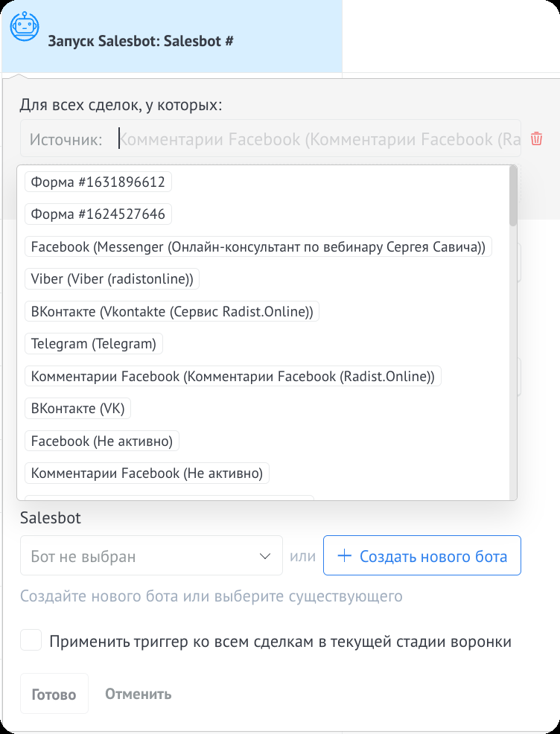Select source 'Форма #1631896612'
The image size is (560, 734).
point(98,182)
